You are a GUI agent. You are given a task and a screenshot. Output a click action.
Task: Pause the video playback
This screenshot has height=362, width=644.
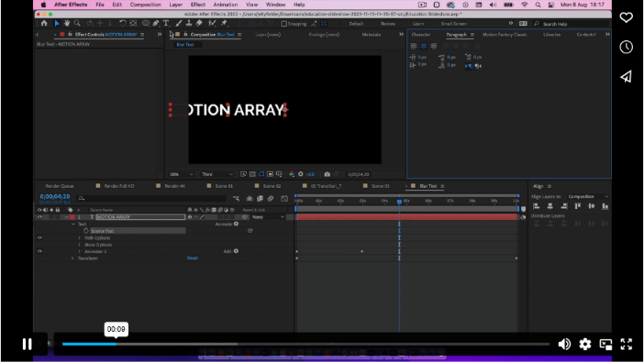pyautogui.click(x=28, y=344)
